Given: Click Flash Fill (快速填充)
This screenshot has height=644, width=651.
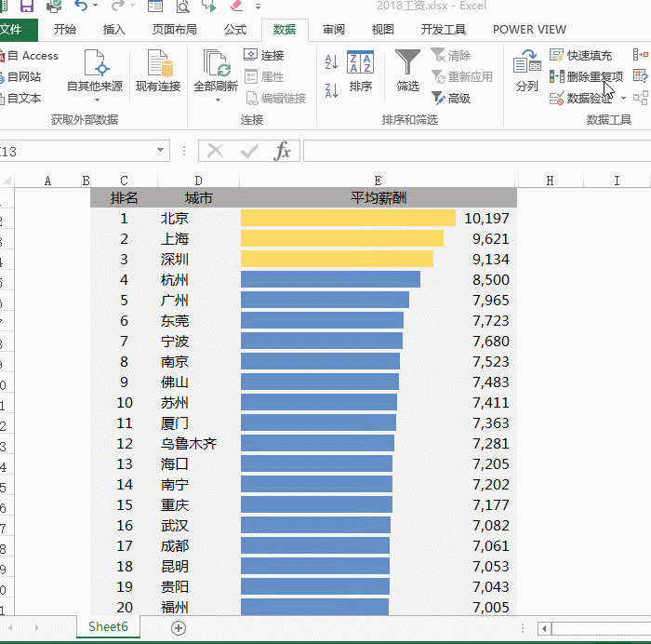Looking at the screenshot, I should point(581,56).
